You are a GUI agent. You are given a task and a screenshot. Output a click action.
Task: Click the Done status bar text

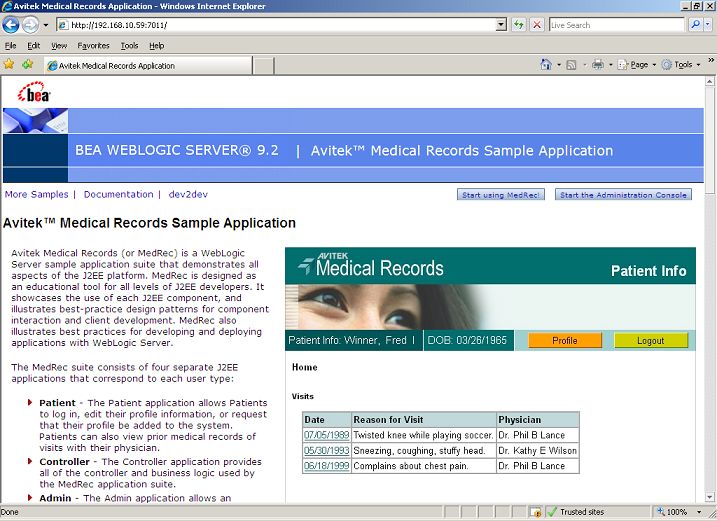(x=10, y=512)
